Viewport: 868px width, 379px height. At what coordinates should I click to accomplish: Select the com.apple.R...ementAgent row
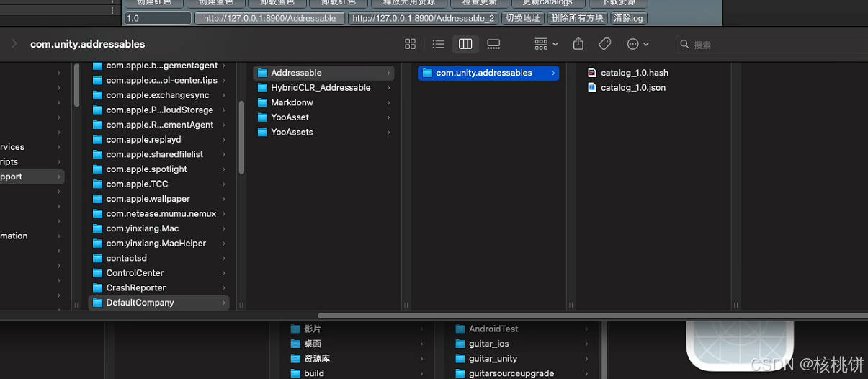click(159, 125)
